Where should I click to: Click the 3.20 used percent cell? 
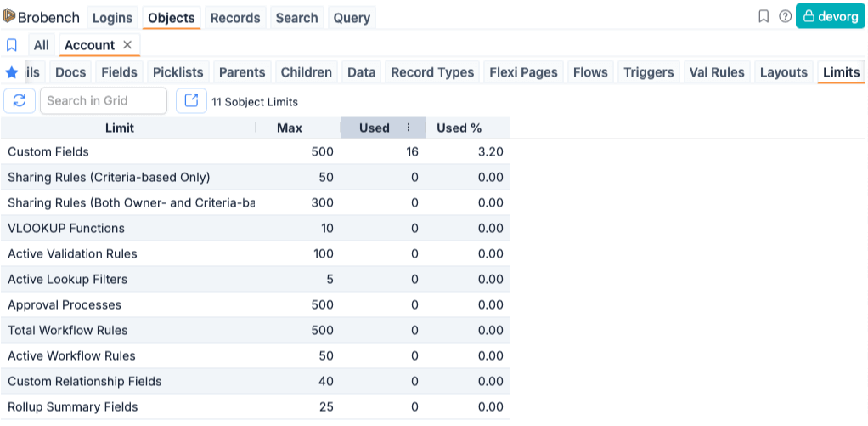(490, 152)
